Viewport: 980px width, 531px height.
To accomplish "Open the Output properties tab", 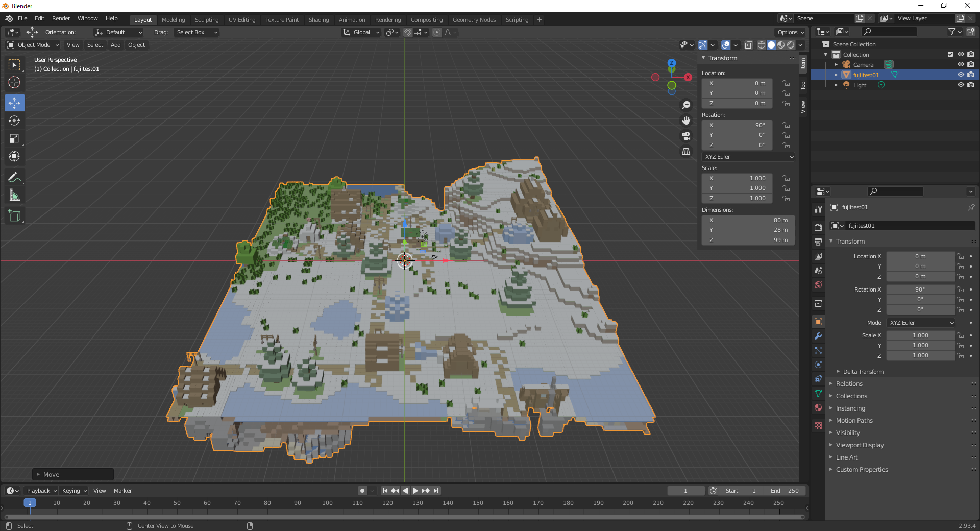I will [818, 242].
